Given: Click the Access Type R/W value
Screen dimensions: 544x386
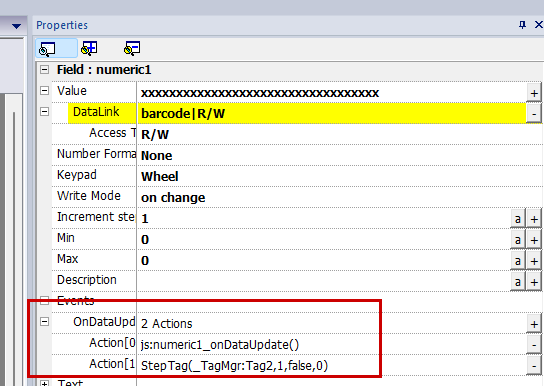Looking at the screenshot, I should [340, 135].
